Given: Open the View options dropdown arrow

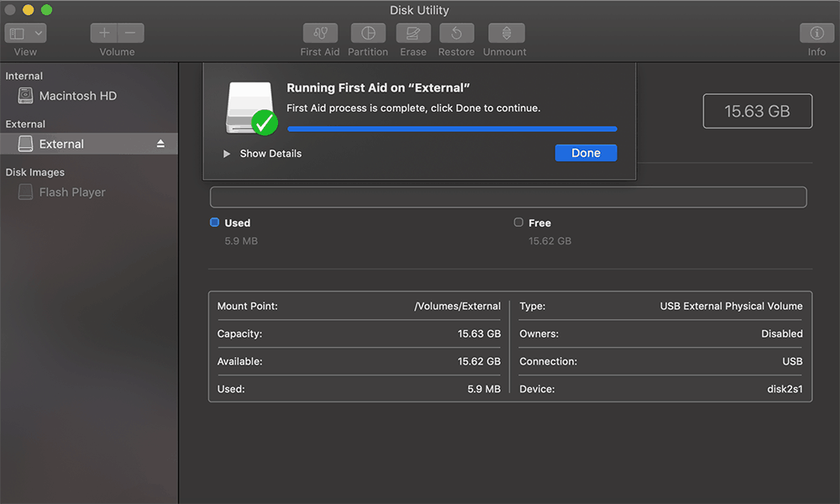Looking at the screenshot, I should pos(39,34).
